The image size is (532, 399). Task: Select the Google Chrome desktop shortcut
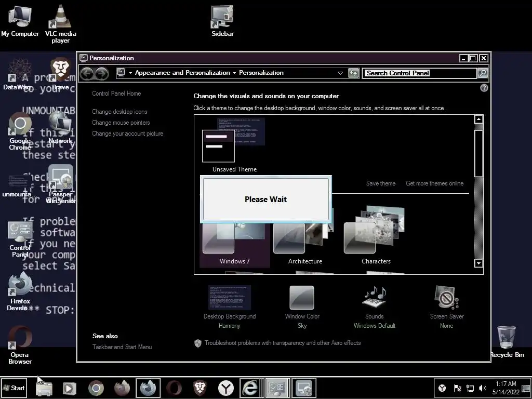point(20,131)
